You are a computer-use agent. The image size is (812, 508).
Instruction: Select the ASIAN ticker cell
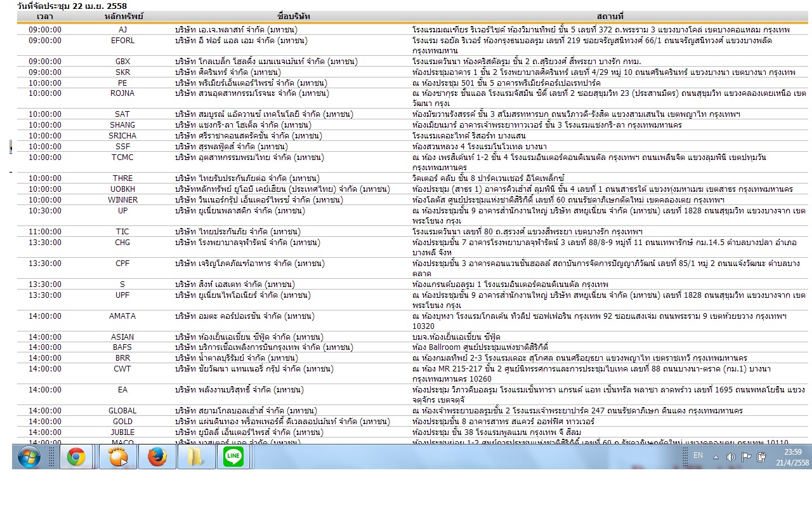click(123, 337)
